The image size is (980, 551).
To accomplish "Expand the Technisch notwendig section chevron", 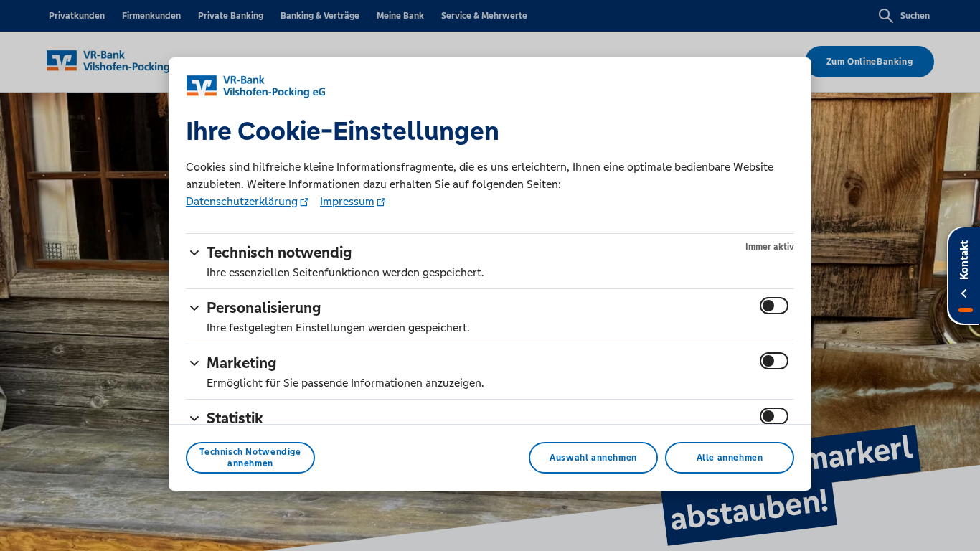I will click(194, 253).
